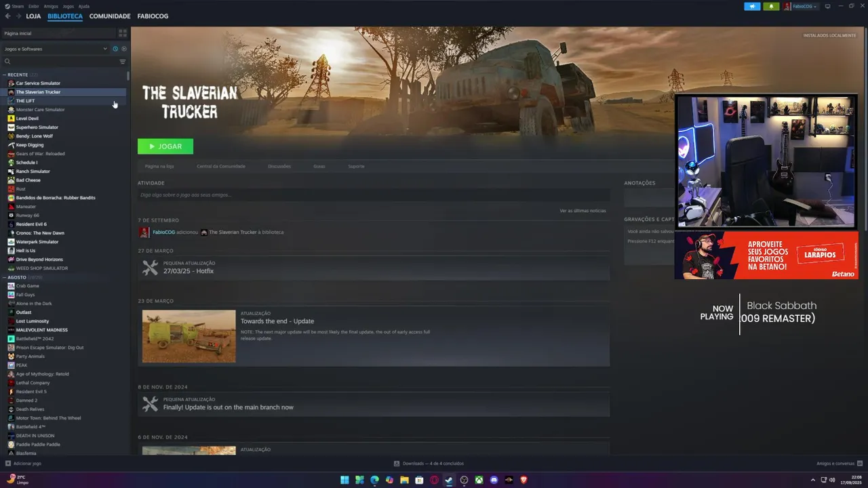Select Keep Digging game icon
This screenshot has height=488, width=868.
click(x=11, y=145)
